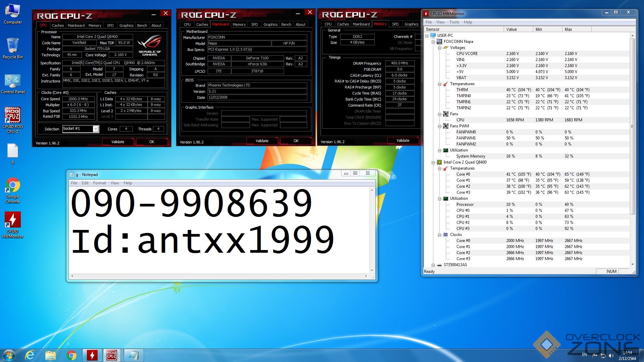Collapse the Voltages group in HWMonitor
This screenshot has width=644, height=362.
click(x=440, y=48)
